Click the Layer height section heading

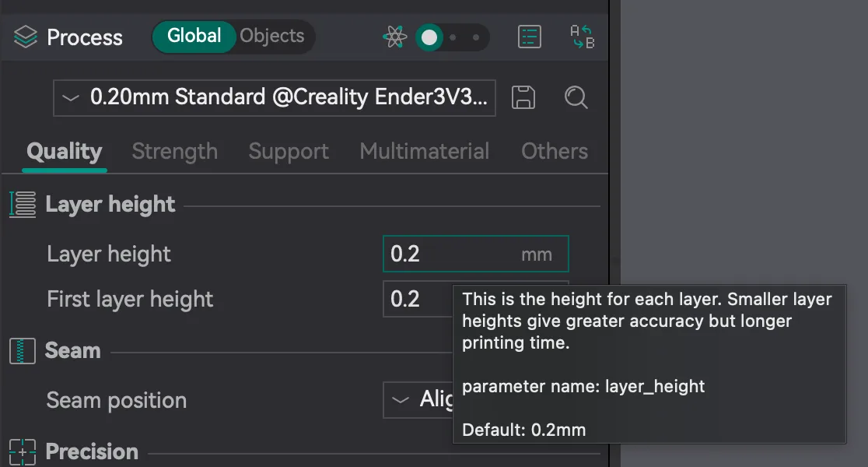(110, 205)
